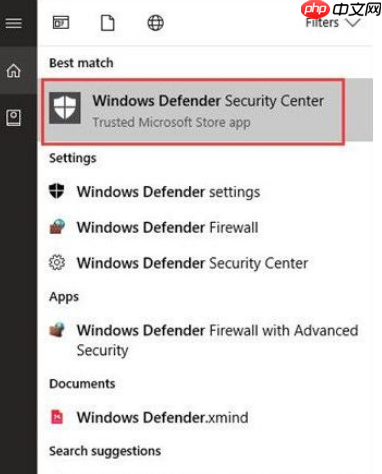This screenshot has height=474, width=382.
Task: Click the xmind file icon
Action: pos(57,417)
